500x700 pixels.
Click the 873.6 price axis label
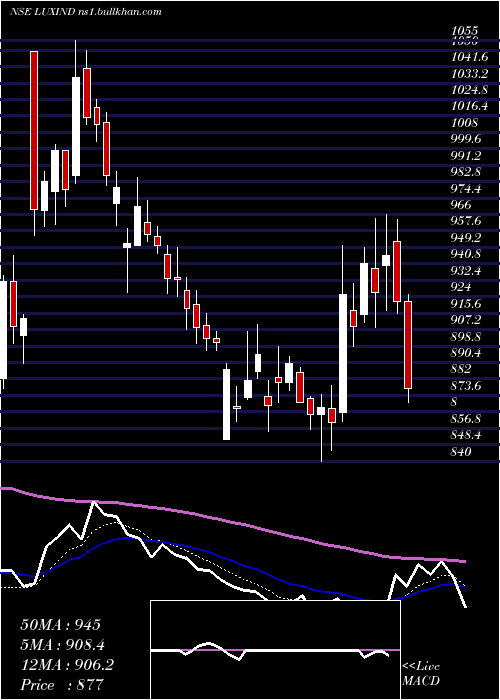467,386
